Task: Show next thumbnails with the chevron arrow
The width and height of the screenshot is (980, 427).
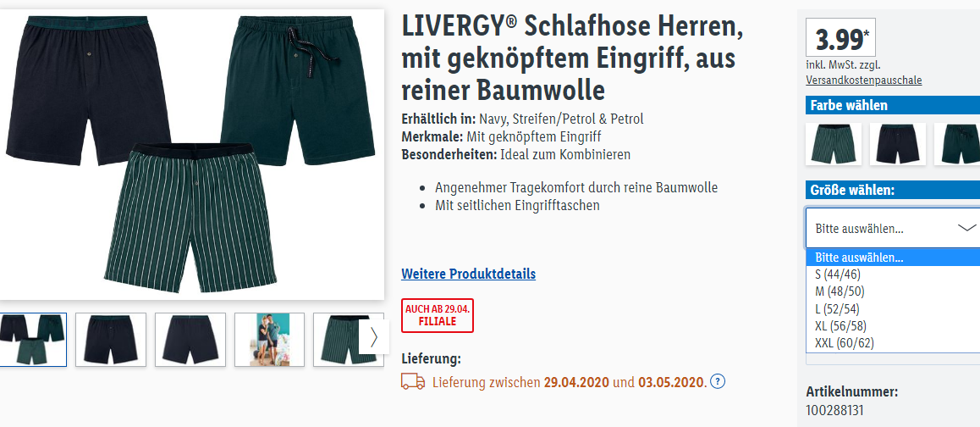Action: pos(374,337)
